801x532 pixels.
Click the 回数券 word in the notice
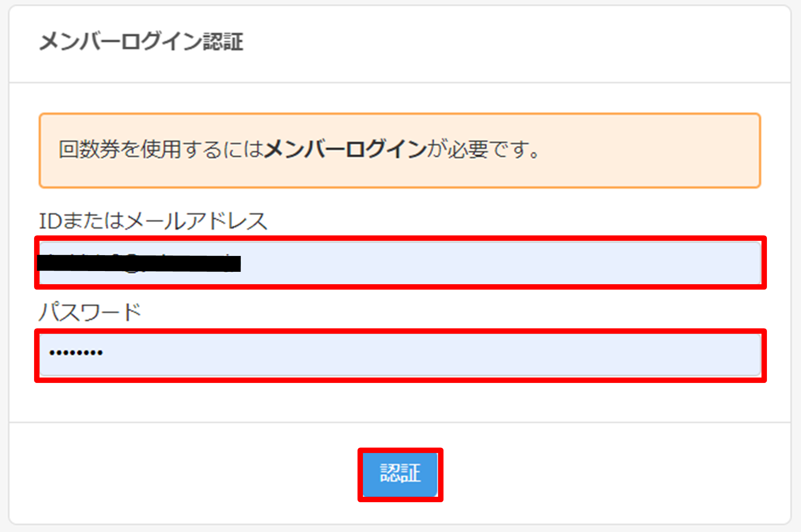tap(89, 149)
